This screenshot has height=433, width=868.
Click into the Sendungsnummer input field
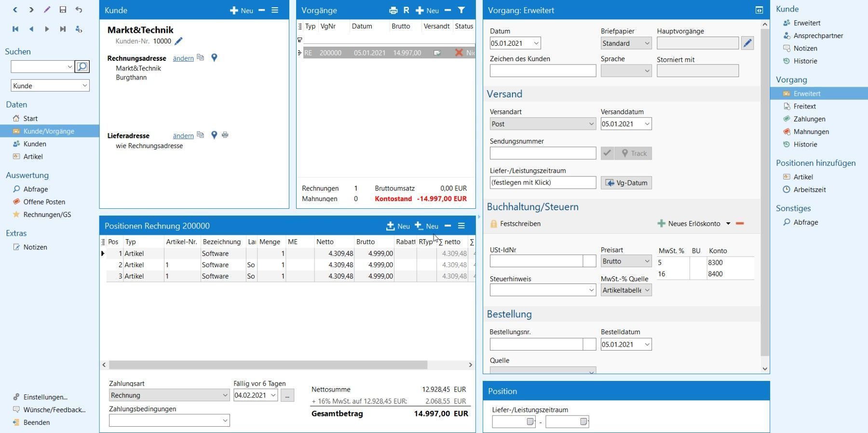[x=542, y=153]
